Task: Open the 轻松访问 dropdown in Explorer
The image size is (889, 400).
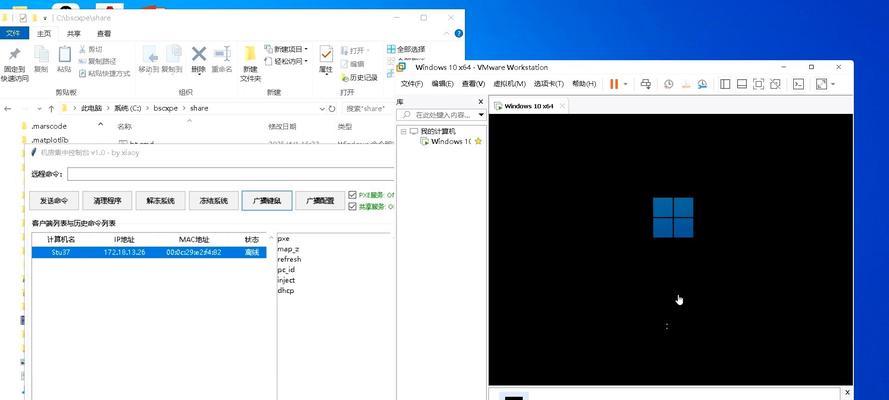Action: click(x=287, y=61)
